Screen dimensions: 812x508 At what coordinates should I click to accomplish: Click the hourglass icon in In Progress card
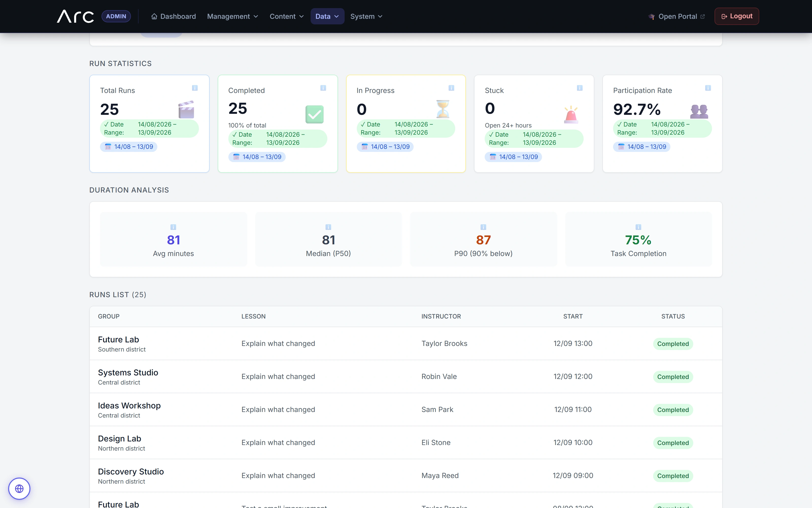[x=443, y=109]
